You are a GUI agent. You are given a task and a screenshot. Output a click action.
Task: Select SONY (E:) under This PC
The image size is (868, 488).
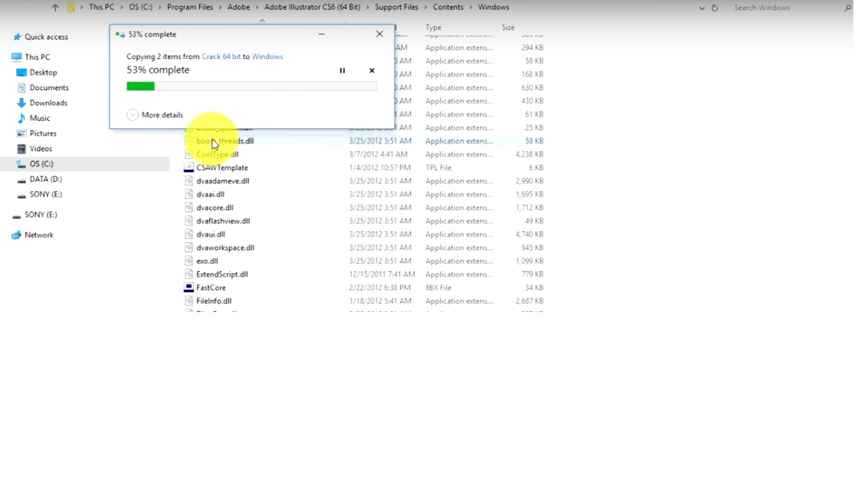click(x=46, y=194)
